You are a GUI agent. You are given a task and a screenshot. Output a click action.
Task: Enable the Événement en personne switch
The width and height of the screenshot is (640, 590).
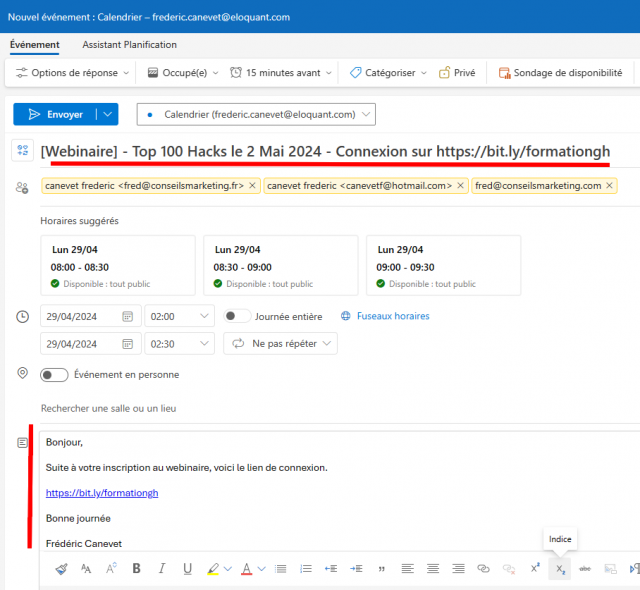[54, 375]
